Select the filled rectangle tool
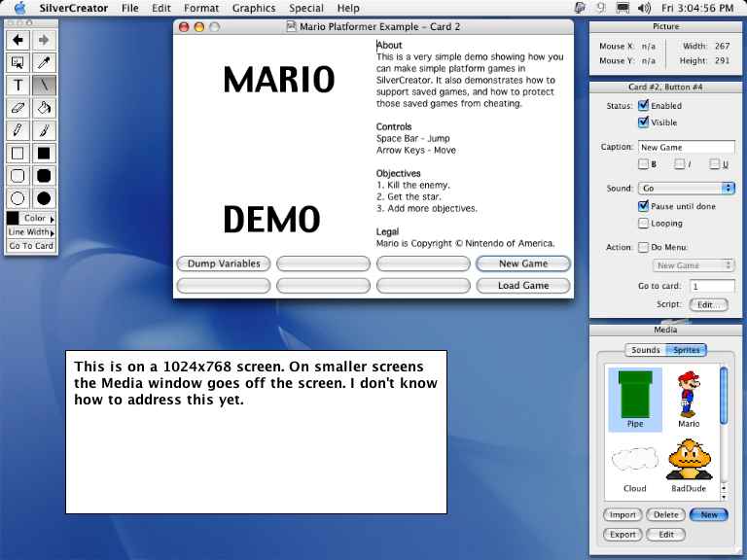 tap(44, 154)
